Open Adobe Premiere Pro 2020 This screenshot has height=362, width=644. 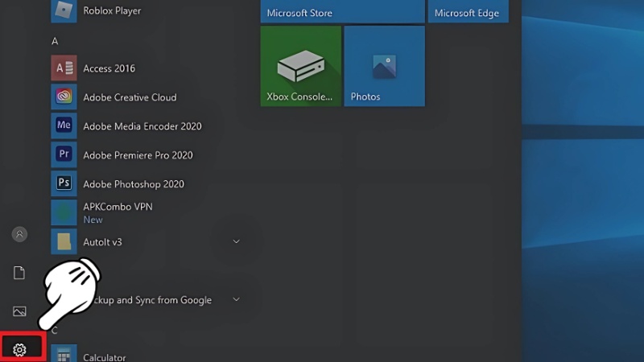(x=138, y=155)
